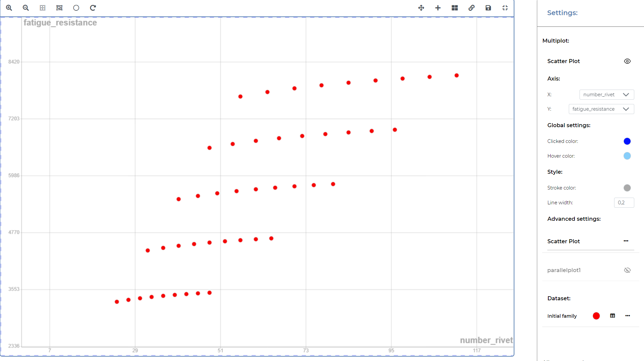Pick the light blue Hover color swatch
This screenshot has width=644, height=361.
pos(627,156)
